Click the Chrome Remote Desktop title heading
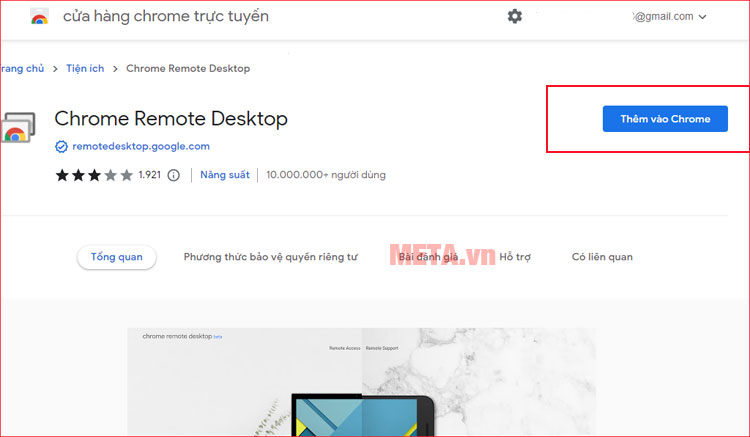The height and width of the screenshot is (437, 750). pyautogui.click(x=171, y=119)
